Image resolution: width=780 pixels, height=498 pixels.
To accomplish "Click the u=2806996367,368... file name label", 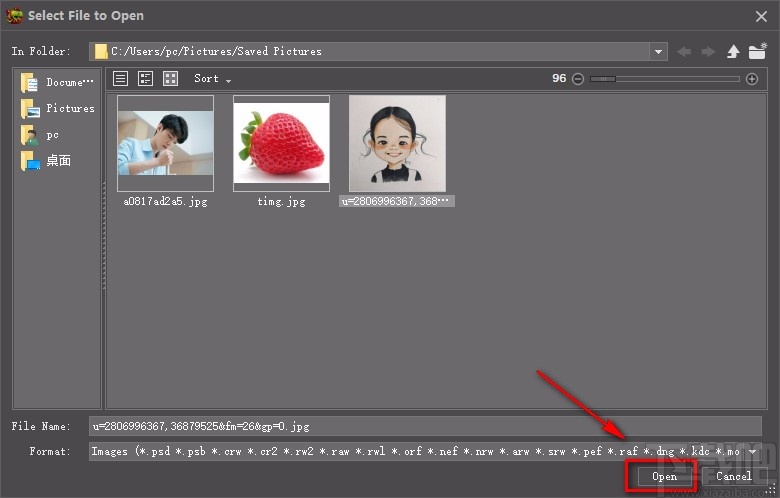I will [x=396, y=201].
